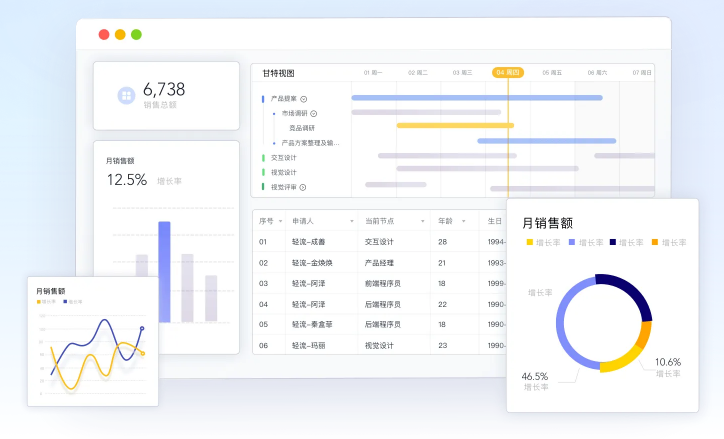Click the sales total grid icon

click(x=126, y=96)
